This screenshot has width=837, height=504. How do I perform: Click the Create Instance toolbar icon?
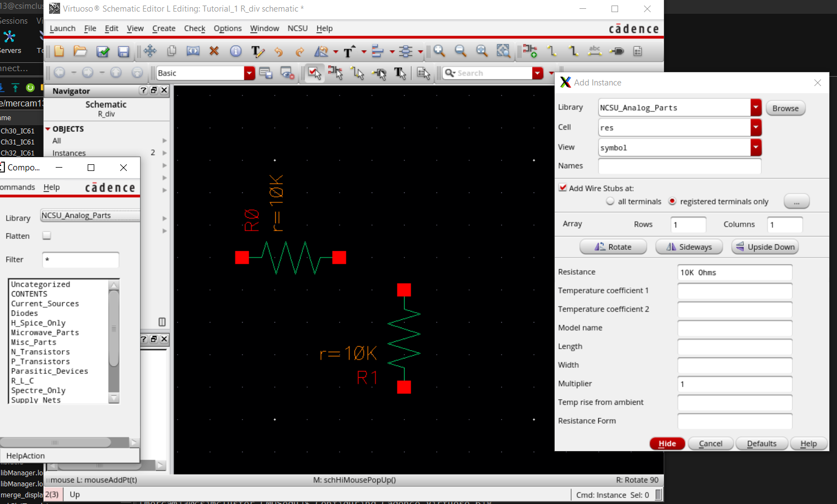coord(529,51)
